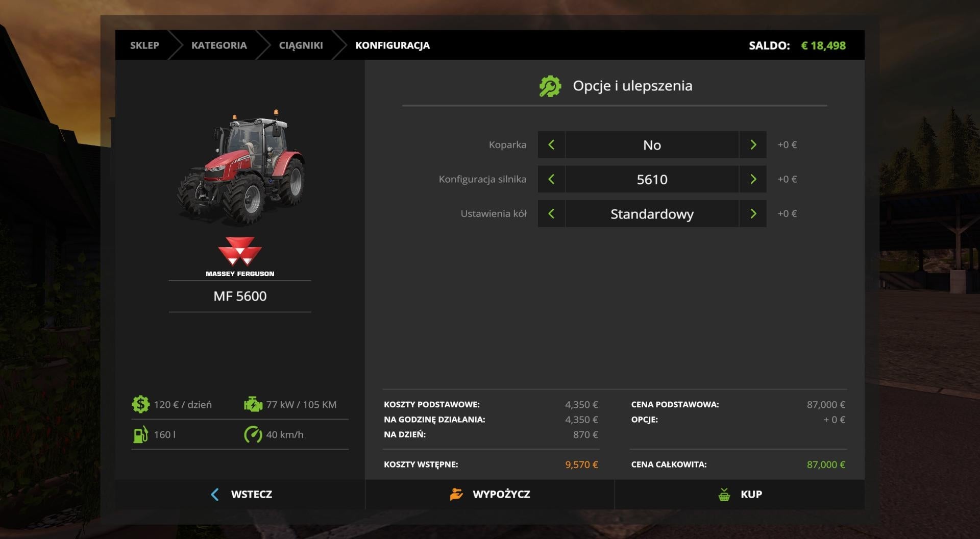This screenshot has height=539, width=980.
Task: Choose previous Ustawienia kół wheel setup
Action: [551, 214]
